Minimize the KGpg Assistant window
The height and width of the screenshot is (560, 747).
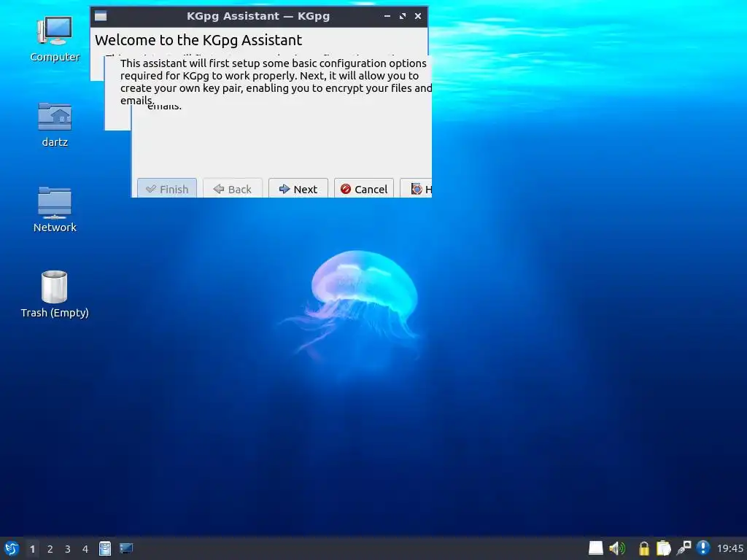[387, 16]
